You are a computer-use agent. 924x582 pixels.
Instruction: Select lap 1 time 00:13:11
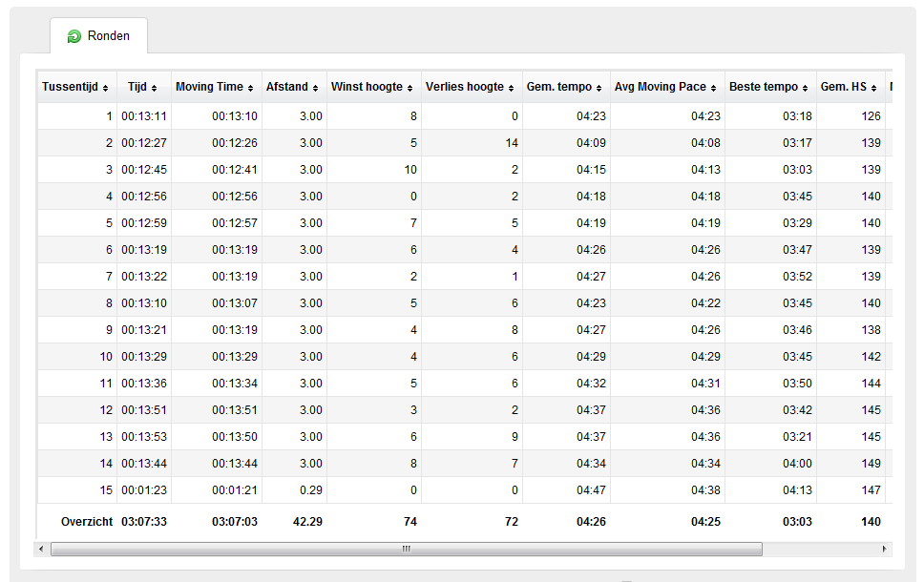click(144, 116)
